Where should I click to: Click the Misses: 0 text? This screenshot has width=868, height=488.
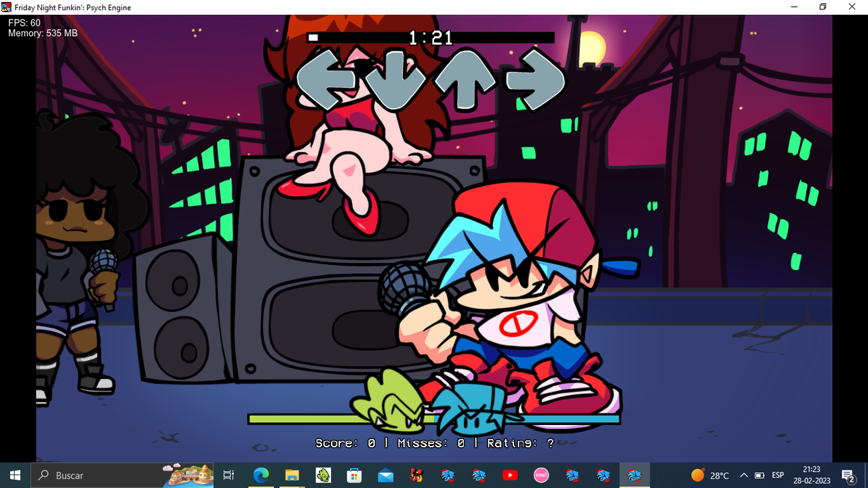[431, 443]
